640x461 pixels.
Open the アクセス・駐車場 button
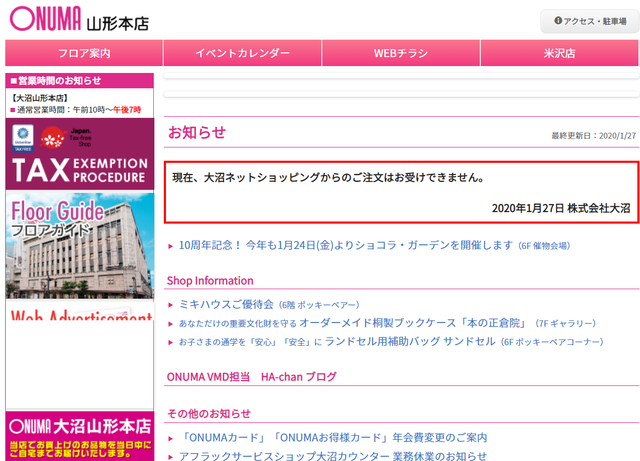[x=590, y=21]
